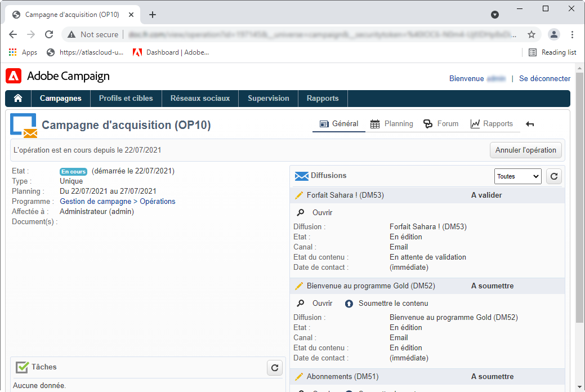Open the browser profile avatar
The height and width of the screenshot is (392, 585).
[x=554, y=34]
